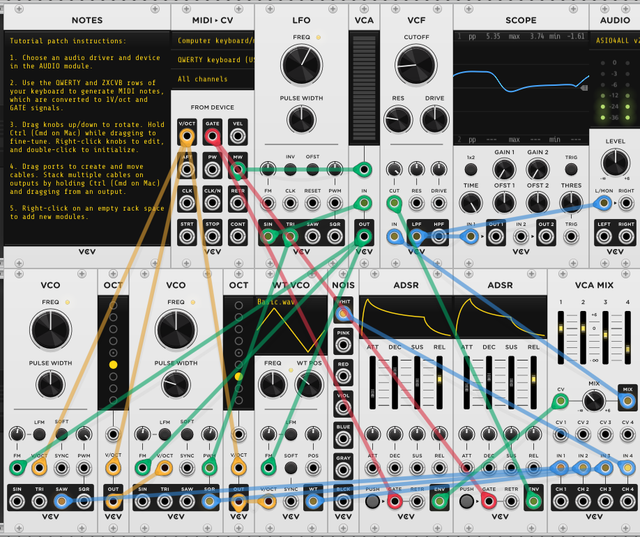The width and height of the screenshot is (640, 537).
Task: Toggle the SOFT switch on the left VCO
Action: click(x=62, y=434)
